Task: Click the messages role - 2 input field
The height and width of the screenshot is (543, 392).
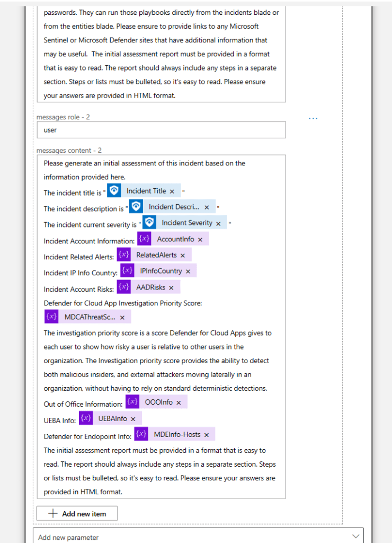Action: [161, 130]
